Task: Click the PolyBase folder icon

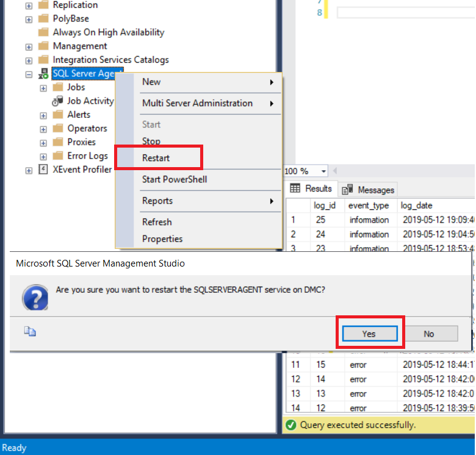Action: click(x=43, y=19)
